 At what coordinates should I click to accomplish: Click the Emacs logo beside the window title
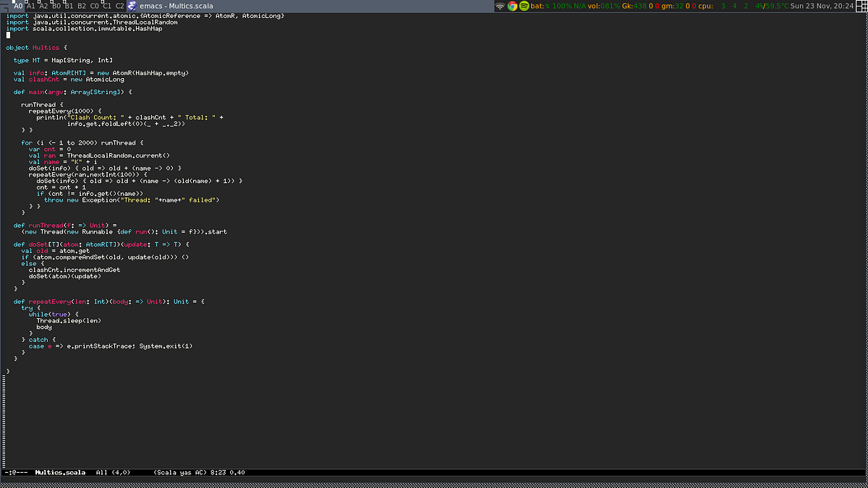tap(131, 7)
